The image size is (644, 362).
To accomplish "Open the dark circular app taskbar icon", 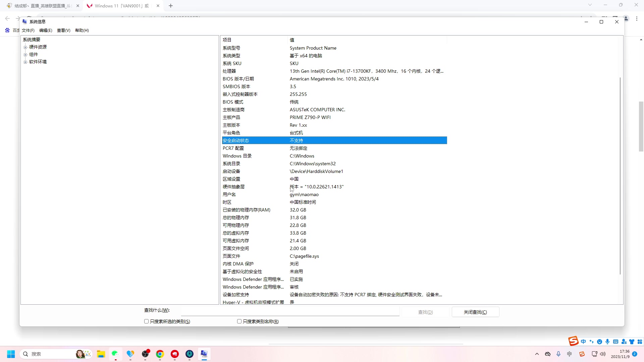I will click(190, 354).
